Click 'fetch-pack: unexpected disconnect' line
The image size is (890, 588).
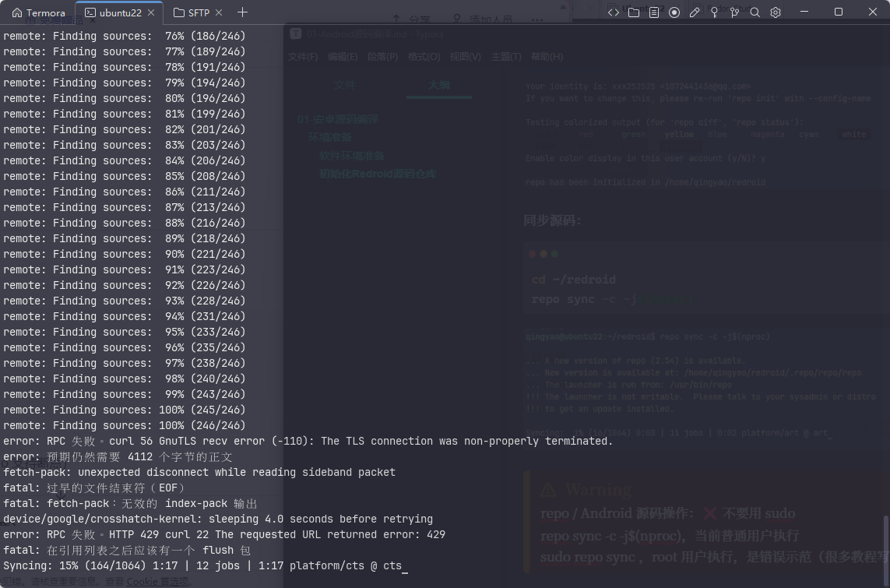click(x=199, y=472)
